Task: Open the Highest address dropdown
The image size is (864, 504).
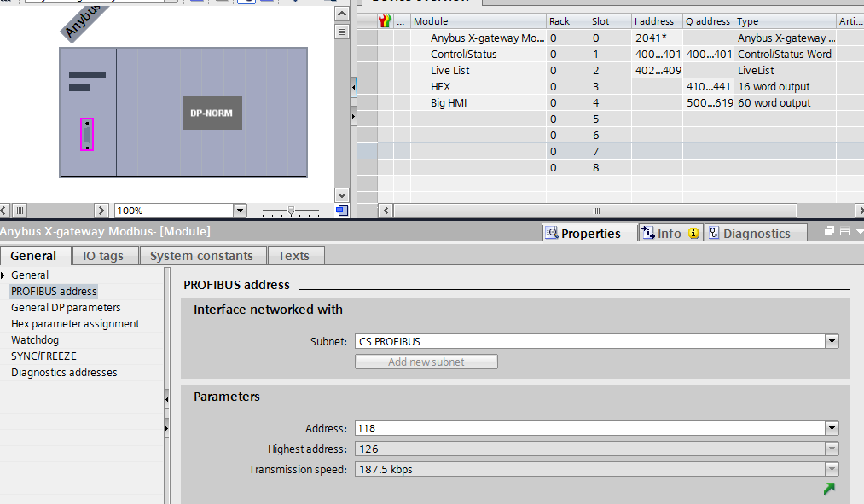Action: click(x=832, y=449)
